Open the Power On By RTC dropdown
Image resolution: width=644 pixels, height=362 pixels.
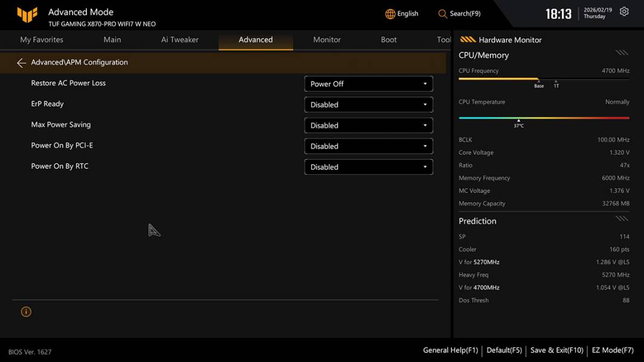pos(369,167)
